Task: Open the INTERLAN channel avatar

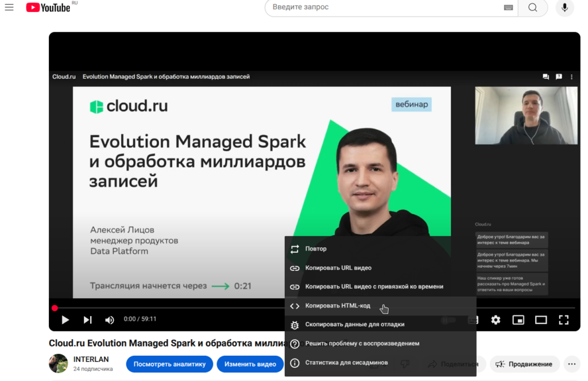Action: 59,363
